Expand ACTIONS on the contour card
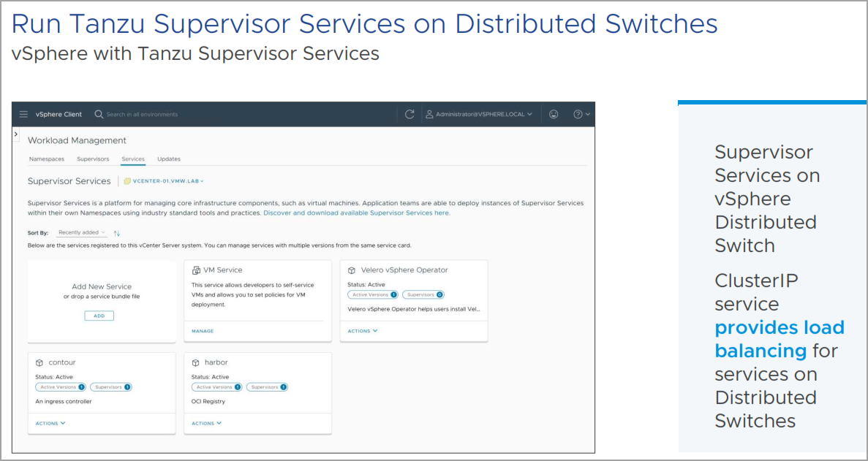This screenshot has width=868, height=461. coord(50,424)
